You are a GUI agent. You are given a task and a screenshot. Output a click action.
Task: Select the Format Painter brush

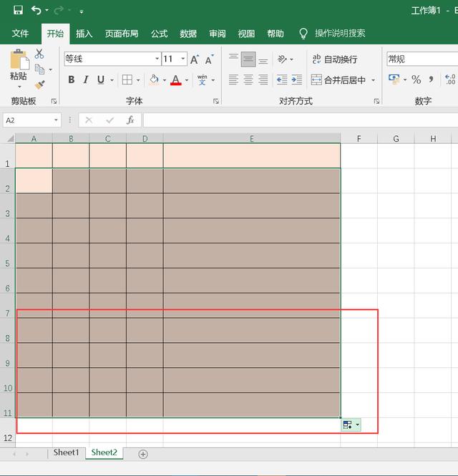[40, 85]
